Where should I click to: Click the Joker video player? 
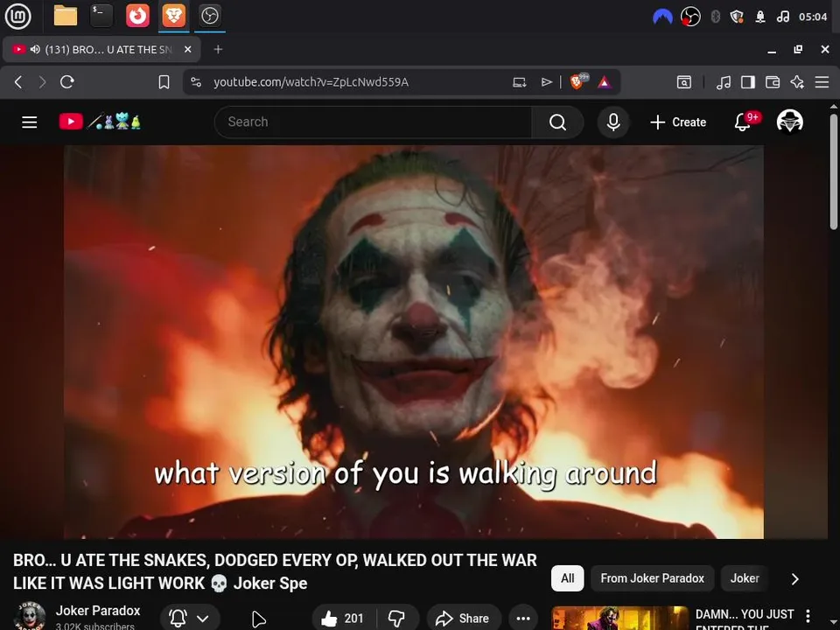click(414, 342)
